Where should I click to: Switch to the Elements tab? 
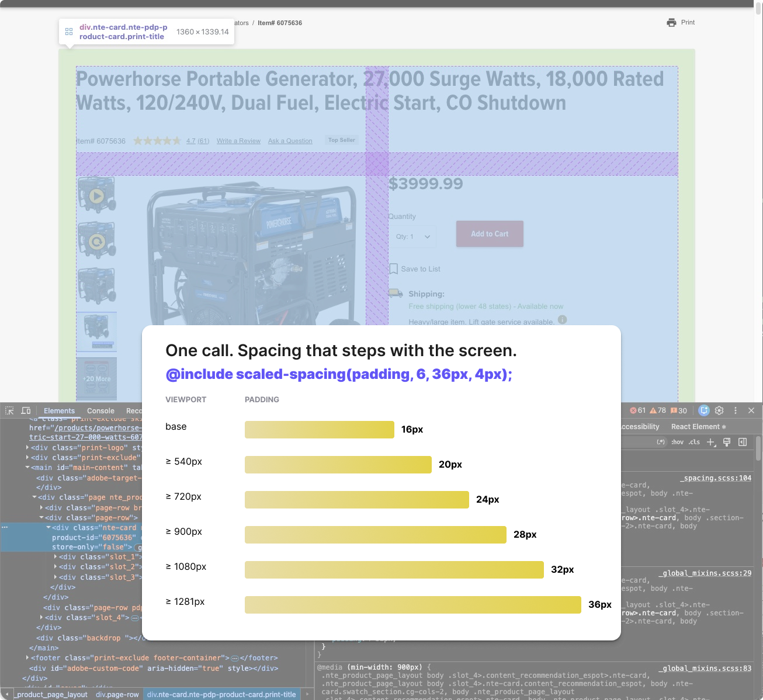59,411
